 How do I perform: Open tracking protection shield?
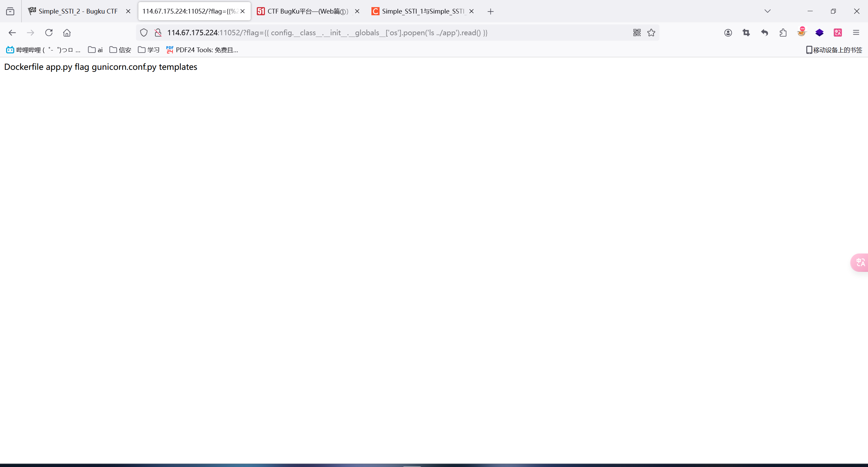coord(144,33)
